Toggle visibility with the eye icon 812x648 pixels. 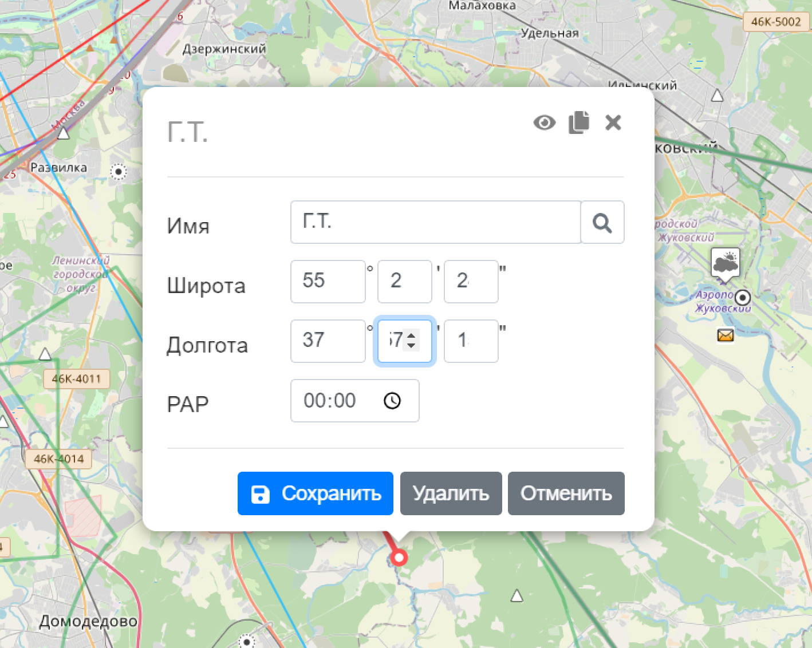[544, 123]
